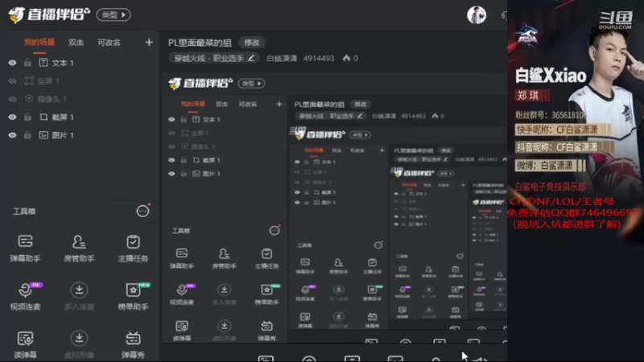
Task: Open the 工具箱 more options menu
Action: (x=142, y=211)
